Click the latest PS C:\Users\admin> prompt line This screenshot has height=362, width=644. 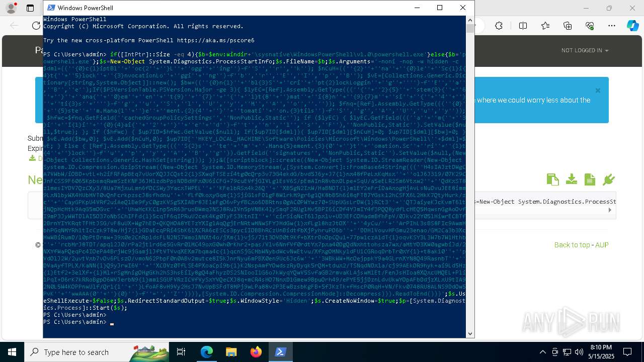pos(75,322)
